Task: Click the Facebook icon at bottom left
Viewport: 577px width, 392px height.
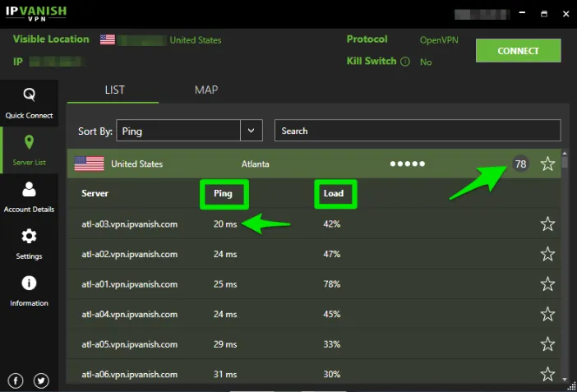Action: coord(16,380)
